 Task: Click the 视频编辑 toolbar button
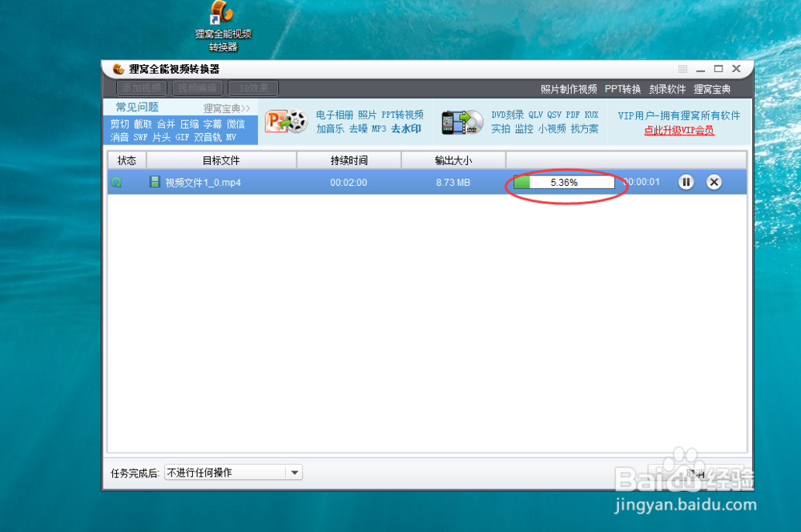coord(197,88)
